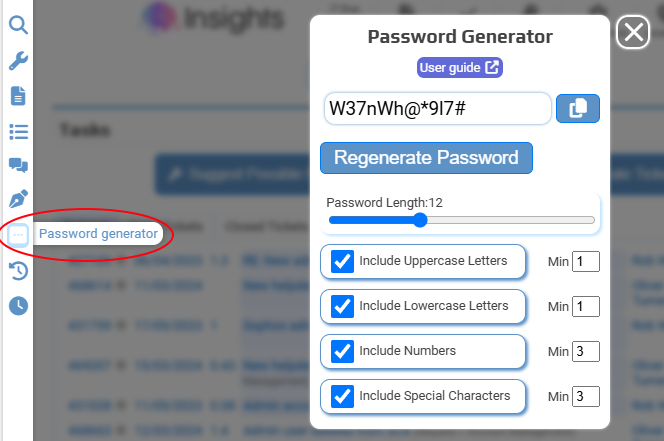Select the task list icon in sidebar
Image resolution: width=664 pixels, height=441 pixels.
[x=18, y=132]
